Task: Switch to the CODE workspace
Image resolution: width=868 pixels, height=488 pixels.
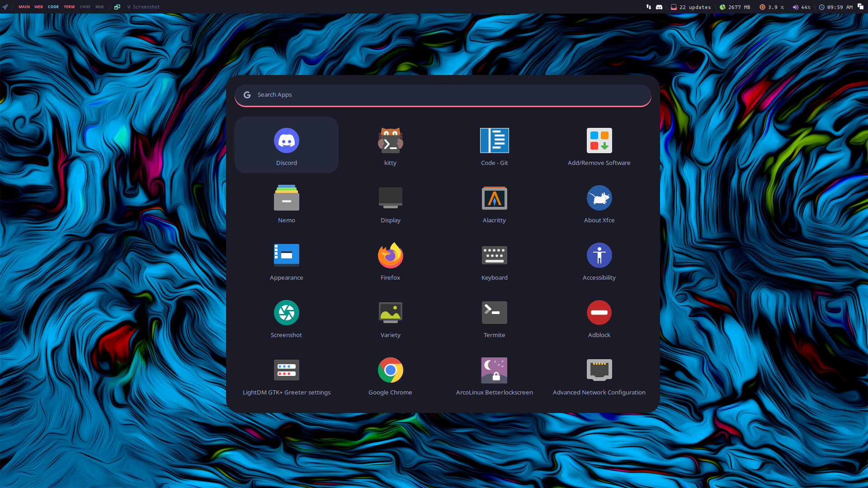Action: pyautogui.click(x=53, y=7)
